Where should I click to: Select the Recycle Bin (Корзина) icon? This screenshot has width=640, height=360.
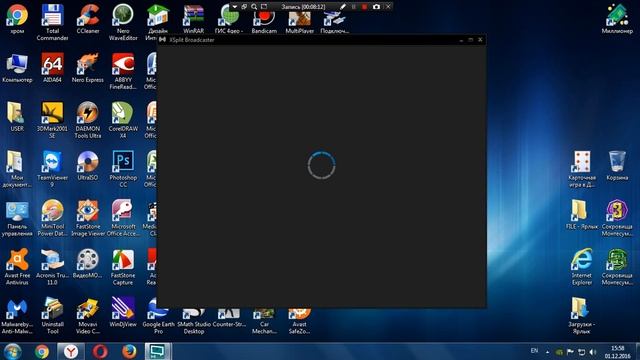(x=617, y=166)
